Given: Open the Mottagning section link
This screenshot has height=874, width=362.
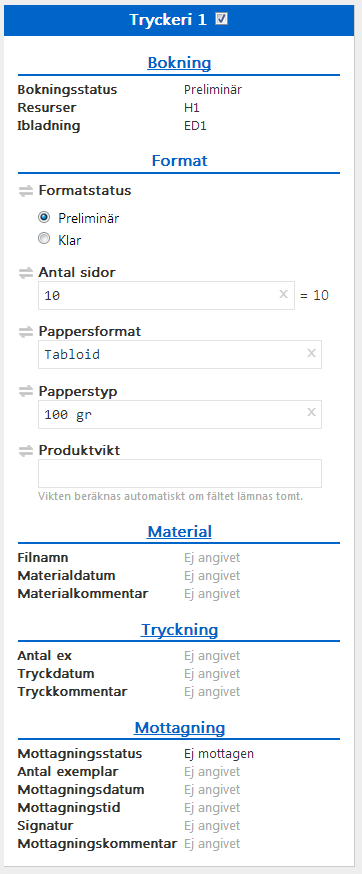Looking at the screenshot, I should [179, 728].
